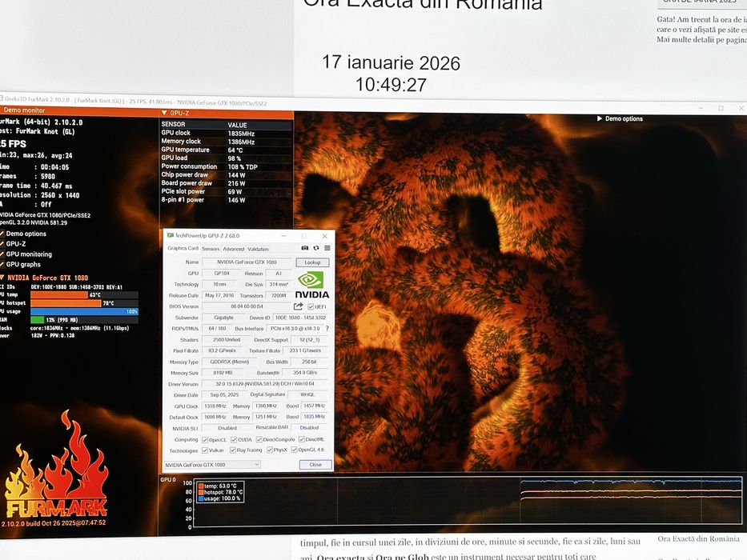
Task: Click the 'Power consumption' 108 % TDP row
Action: coord(227,166)
